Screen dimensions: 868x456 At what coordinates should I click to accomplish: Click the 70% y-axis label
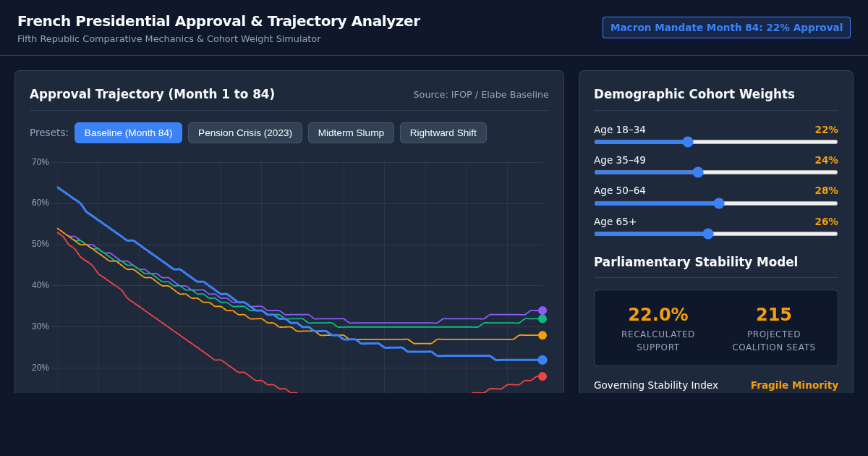point(41,162)
